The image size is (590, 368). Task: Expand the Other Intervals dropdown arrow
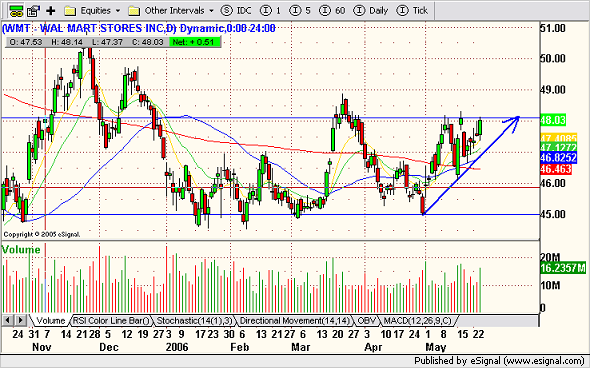point(211,11)
